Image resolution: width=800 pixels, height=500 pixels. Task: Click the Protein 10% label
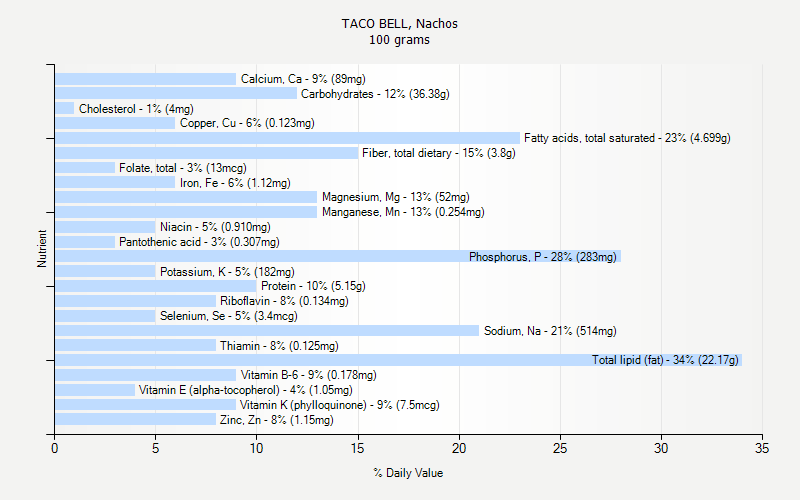[314, 286]
